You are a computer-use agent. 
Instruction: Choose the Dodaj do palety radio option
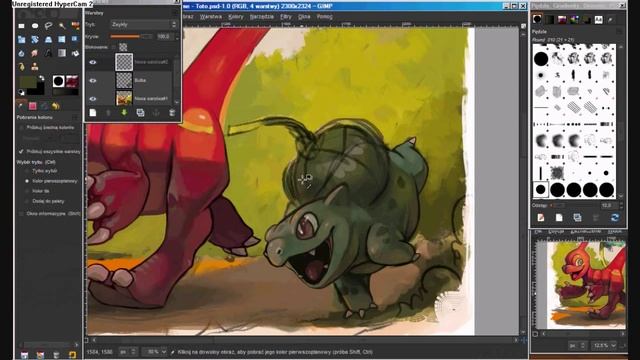click(27, 201)
